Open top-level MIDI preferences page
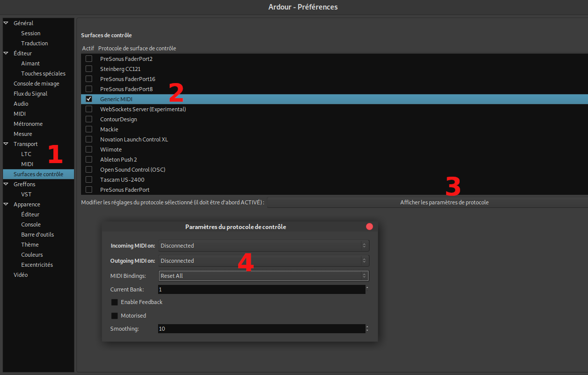The height and width of the screenshot is (375, 588). [x=20, y=114]
